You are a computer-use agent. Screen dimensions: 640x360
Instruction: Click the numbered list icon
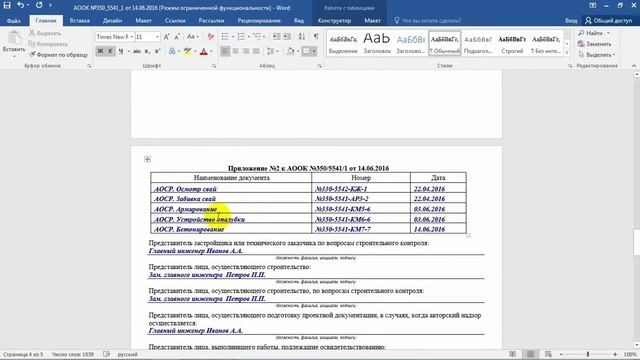[241, 37]
